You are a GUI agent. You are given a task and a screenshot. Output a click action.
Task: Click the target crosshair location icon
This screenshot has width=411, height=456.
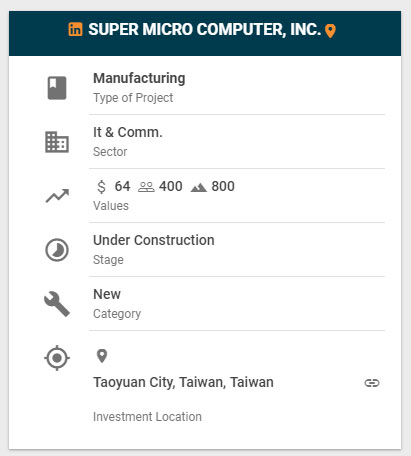[x=57, y=358]
